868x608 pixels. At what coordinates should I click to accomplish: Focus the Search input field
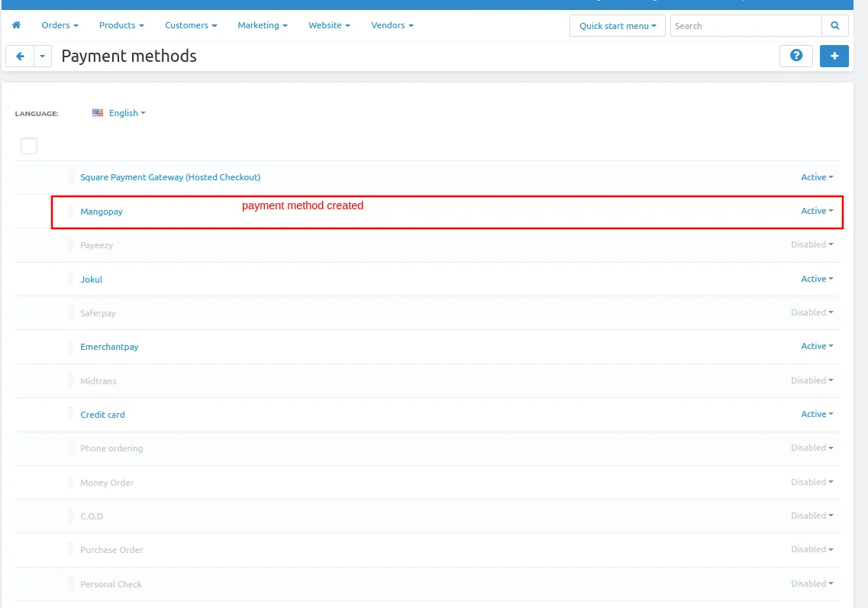[x=746, y=25]
